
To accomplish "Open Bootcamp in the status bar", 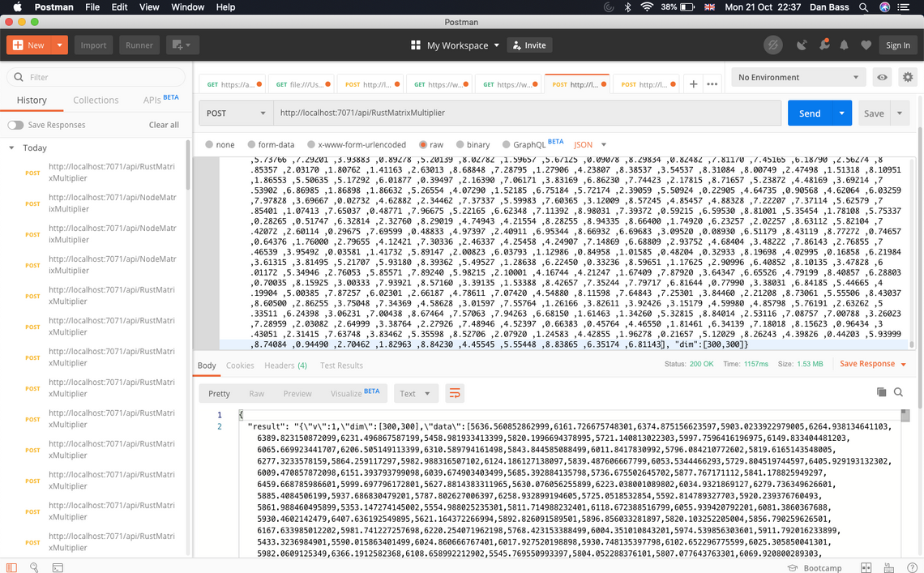I will 815,567.
